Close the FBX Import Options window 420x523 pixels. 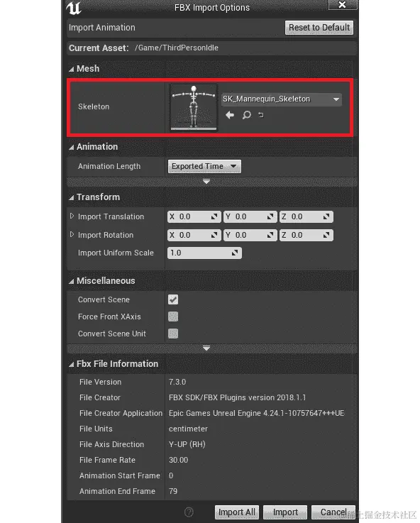(x=343, y=5)
